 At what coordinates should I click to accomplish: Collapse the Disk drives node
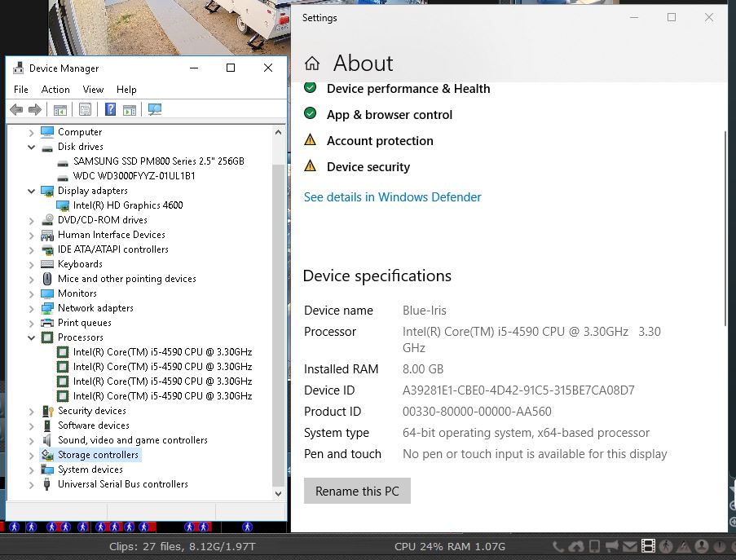32,147
